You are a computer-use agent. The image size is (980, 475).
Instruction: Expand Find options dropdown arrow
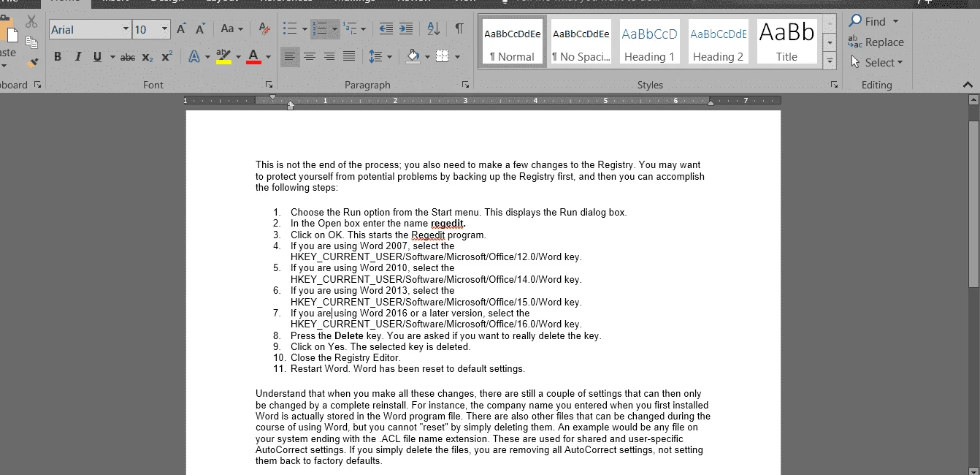(896, 21)
